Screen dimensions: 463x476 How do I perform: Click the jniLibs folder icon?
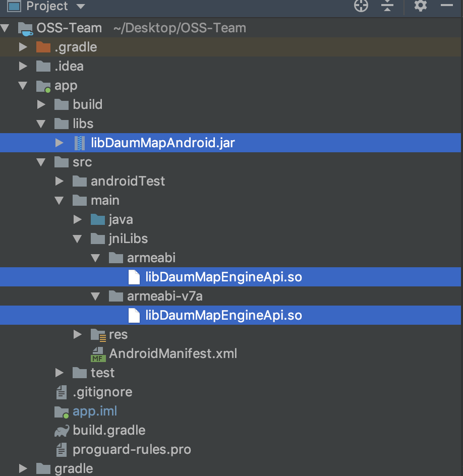[98, 239]
